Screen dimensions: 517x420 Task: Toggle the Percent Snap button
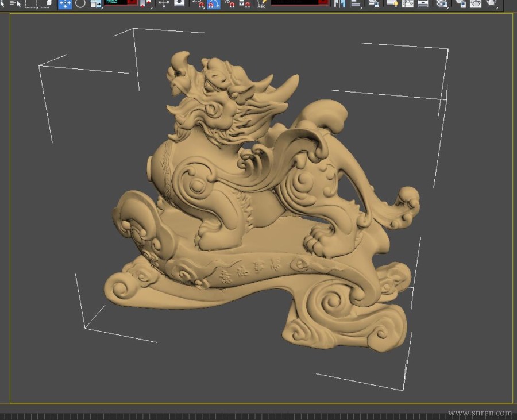tap(229, 3)
